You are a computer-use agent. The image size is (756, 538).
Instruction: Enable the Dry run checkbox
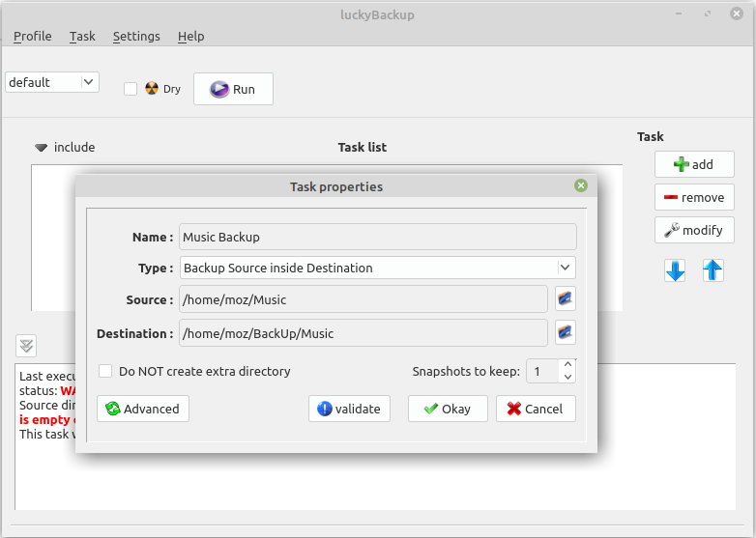(x=131, y=89)
